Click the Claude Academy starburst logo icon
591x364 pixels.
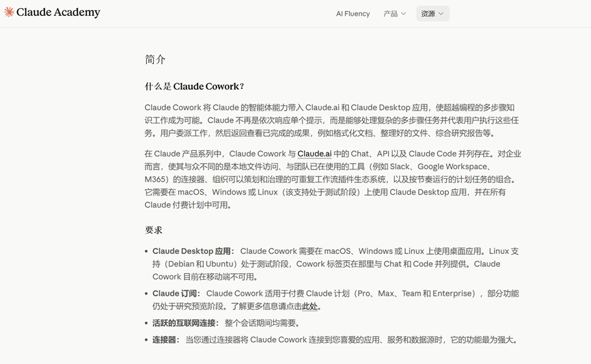pyautogui.click(x=9, y=12)
